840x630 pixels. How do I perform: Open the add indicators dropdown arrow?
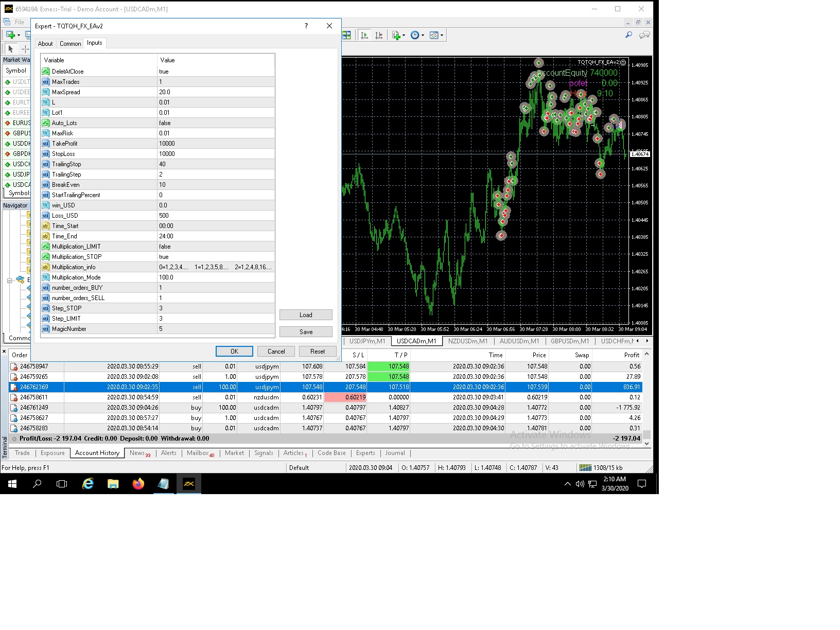tap(404, 36)
